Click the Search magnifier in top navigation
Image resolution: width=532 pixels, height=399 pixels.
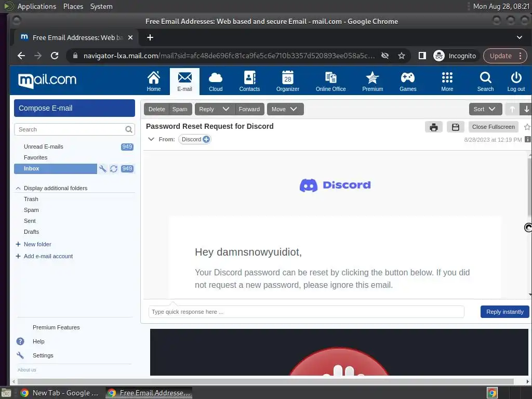point(486,82)
